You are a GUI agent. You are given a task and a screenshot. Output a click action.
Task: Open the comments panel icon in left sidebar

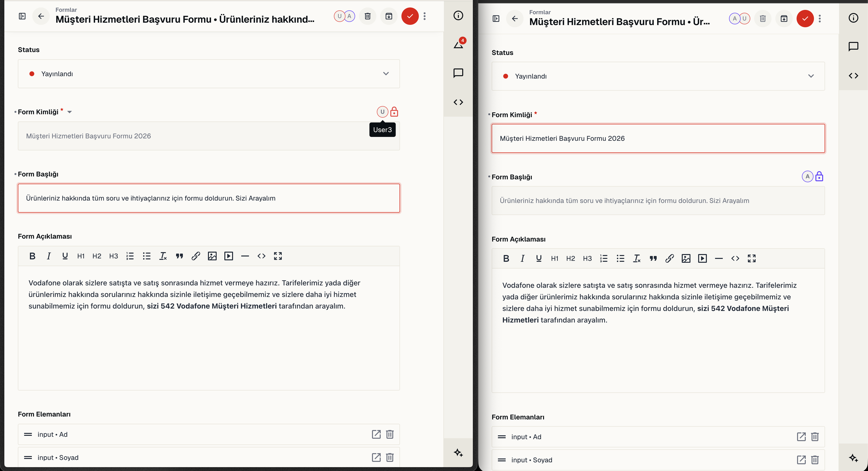click(458, 73)
